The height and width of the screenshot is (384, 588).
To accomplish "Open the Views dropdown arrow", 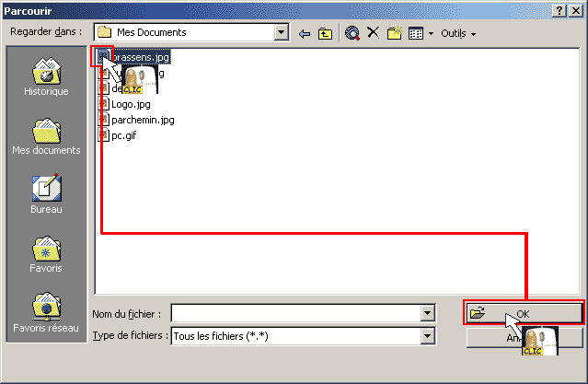I will [431, 34].
